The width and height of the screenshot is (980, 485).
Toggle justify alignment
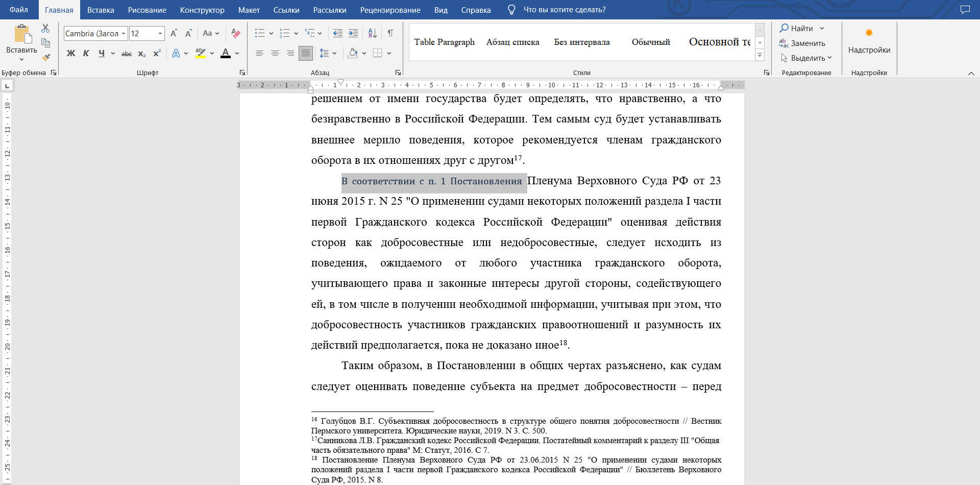pos(306,53)
